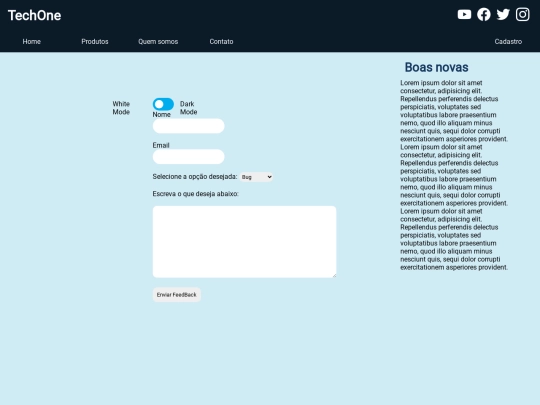The image size is (540, 405).
Task: Click the resize handle of the textarea
Action: coord(334,275)
